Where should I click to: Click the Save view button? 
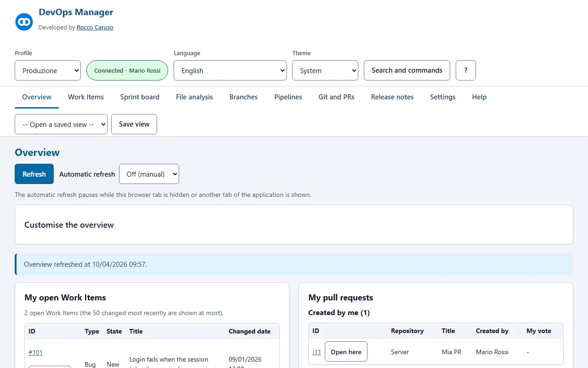coord(134,124)
